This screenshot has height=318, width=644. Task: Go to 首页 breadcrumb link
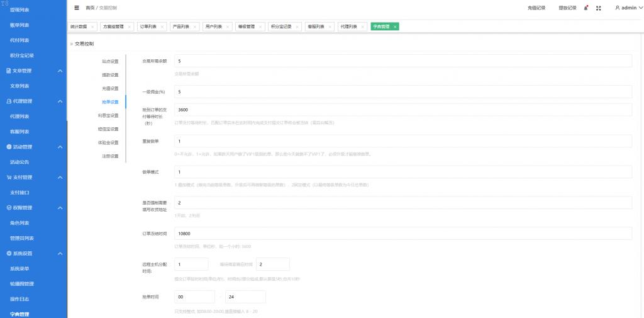coord(90,8)
